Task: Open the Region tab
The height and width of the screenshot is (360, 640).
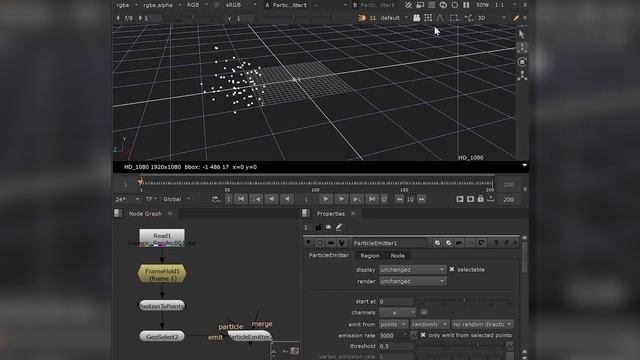Action: 370,256
